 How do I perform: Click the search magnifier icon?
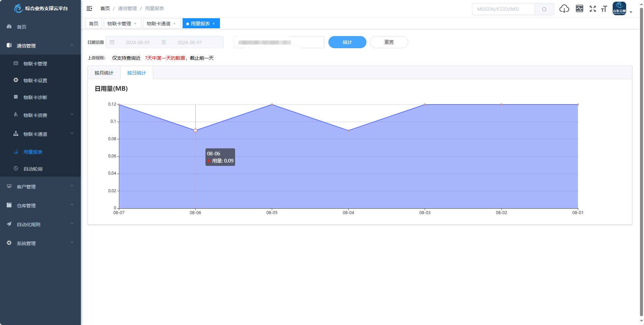click(544, 9)
